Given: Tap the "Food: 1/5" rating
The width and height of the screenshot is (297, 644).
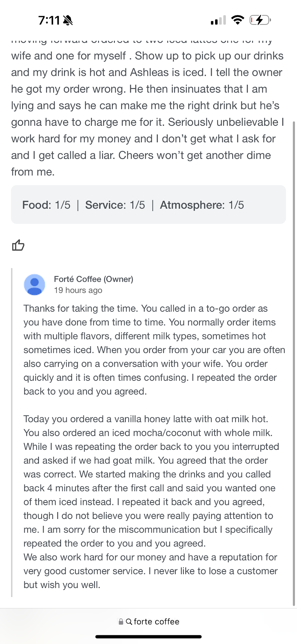Looking at the screenshot, I should click(46, 205).
